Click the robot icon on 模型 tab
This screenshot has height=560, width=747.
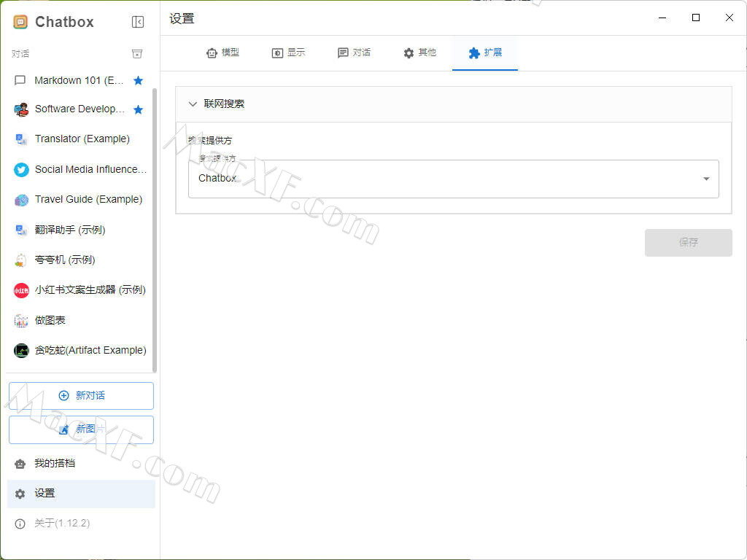coord(212,53)
